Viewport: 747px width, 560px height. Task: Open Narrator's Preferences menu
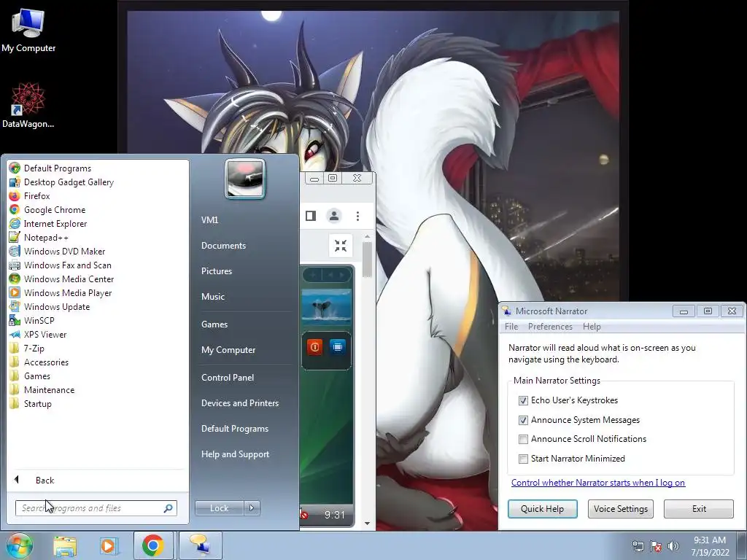point(550,327)
